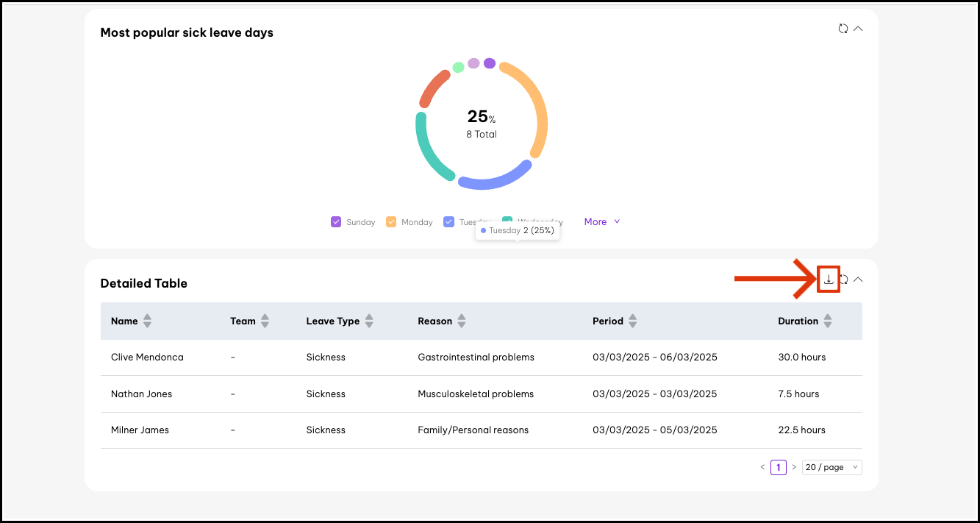The height and width of the screenshot is (523, 980).
Task: Sort table by Duration column
Action: [828, 321]
